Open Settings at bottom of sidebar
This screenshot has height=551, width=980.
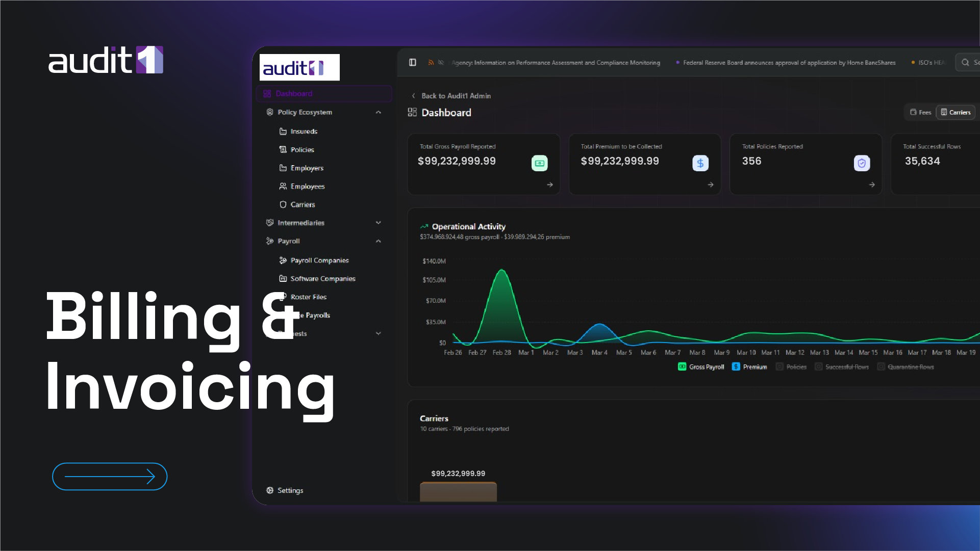[x=285, y=490]
